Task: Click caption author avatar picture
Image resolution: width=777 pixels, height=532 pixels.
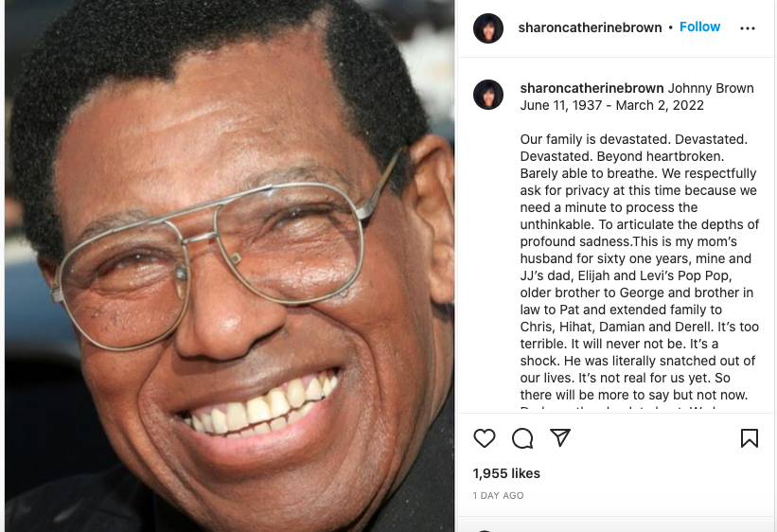Action: point(488,95)
